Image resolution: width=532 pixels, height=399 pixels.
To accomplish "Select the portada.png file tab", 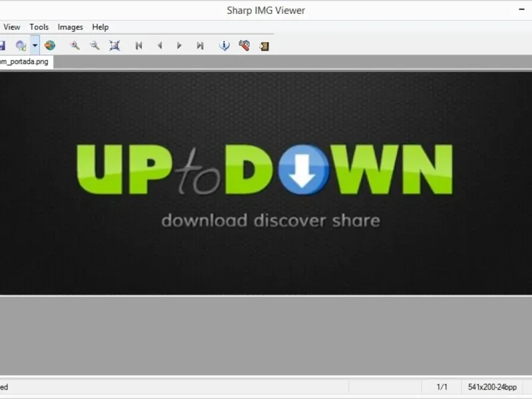I will click(26, 62).
